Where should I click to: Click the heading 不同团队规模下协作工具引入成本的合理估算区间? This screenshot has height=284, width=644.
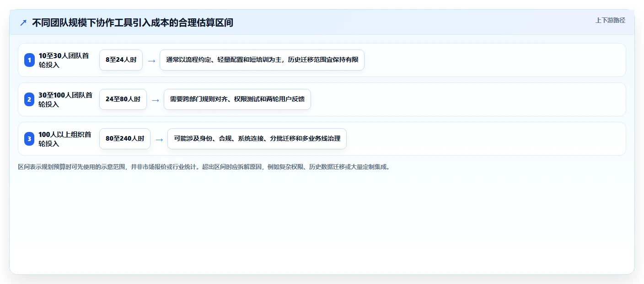click(133, 22)
